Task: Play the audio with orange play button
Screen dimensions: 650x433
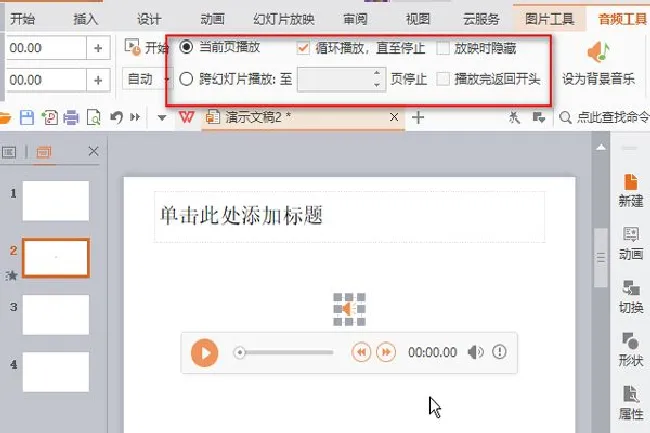Action: coord(204,353)
